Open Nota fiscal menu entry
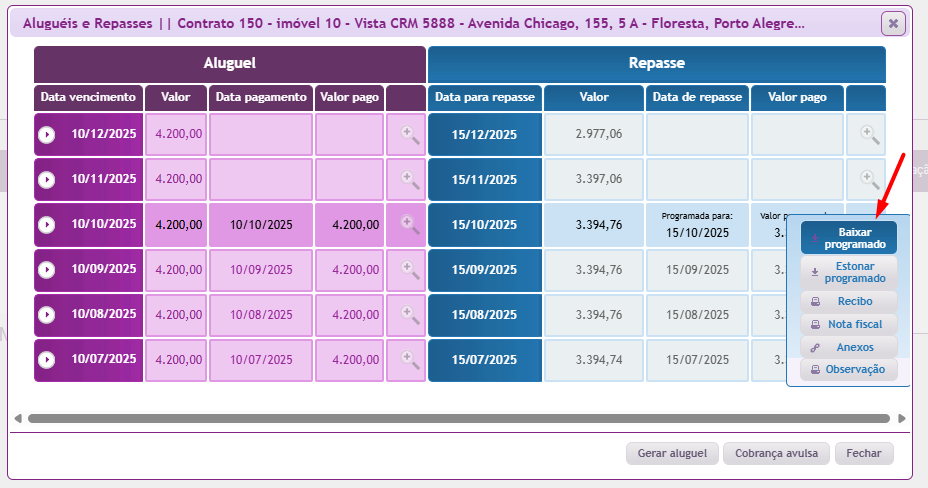The height and width of the screenshot is (488, 928). 848,324
